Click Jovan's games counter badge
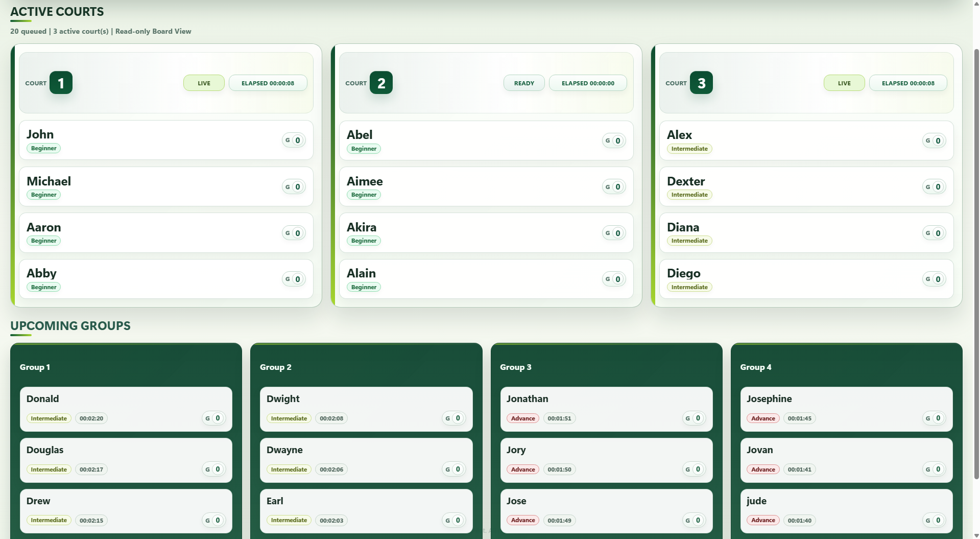 click(x=934, y=469)
